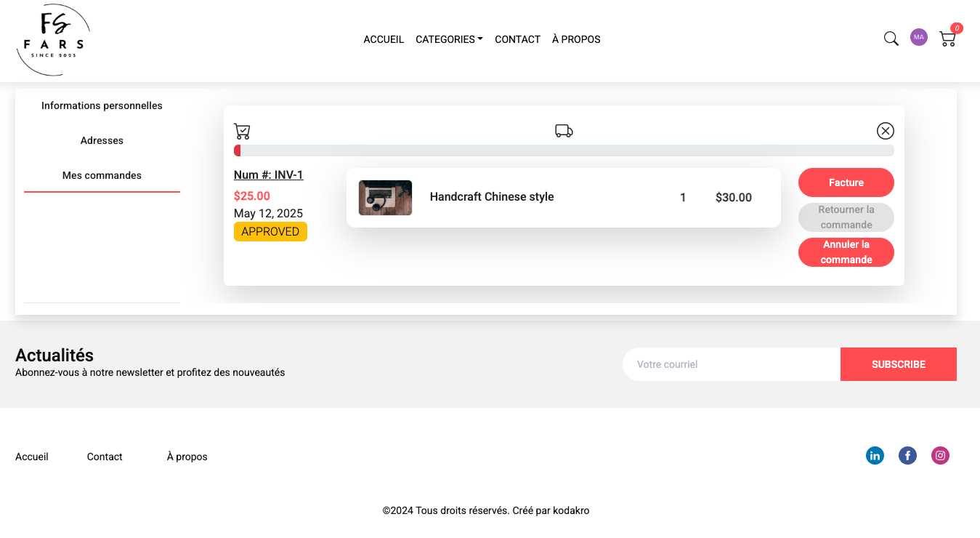Click the circled X order icon

(885, 131)
